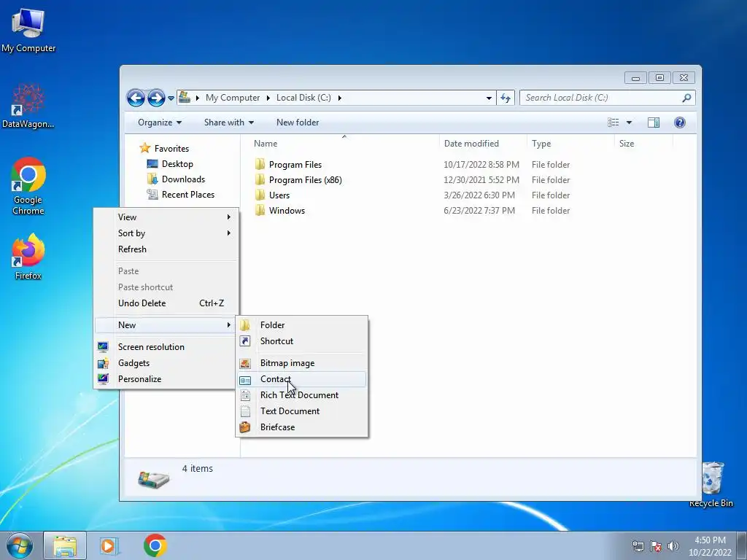Open the Sort by submenu
Viewport: 747px width, 560px height.
(166, 233)
